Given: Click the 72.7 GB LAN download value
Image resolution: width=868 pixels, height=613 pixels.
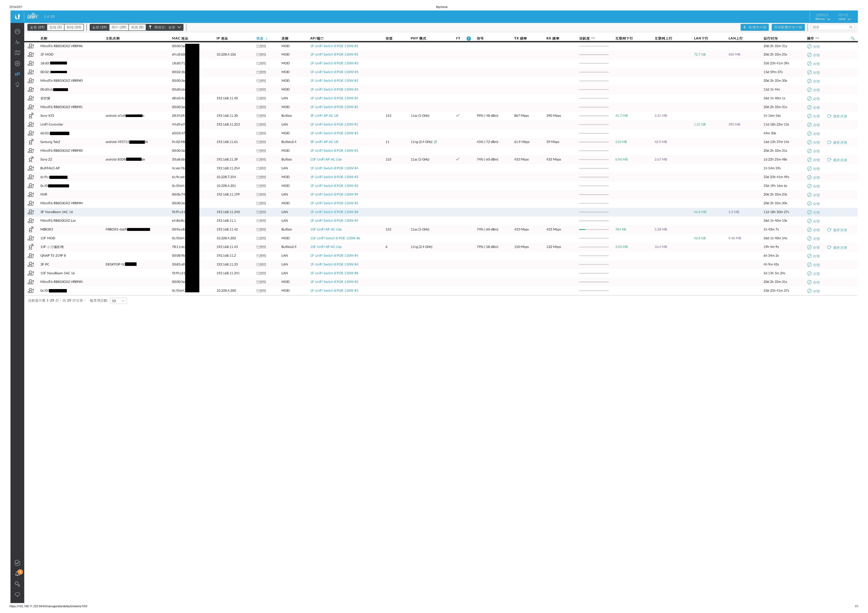Looking at the screenshot, I should click(x=700, y=54).
